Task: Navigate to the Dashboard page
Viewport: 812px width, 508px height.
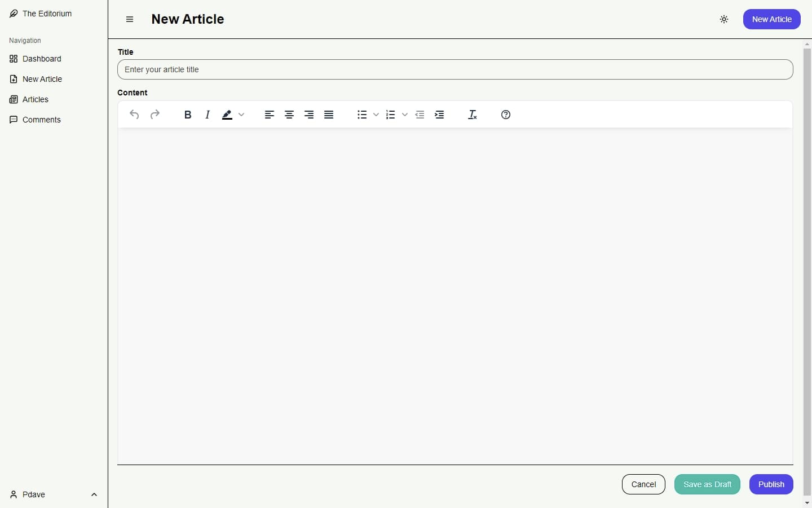Action: click(x=41, y=59)
